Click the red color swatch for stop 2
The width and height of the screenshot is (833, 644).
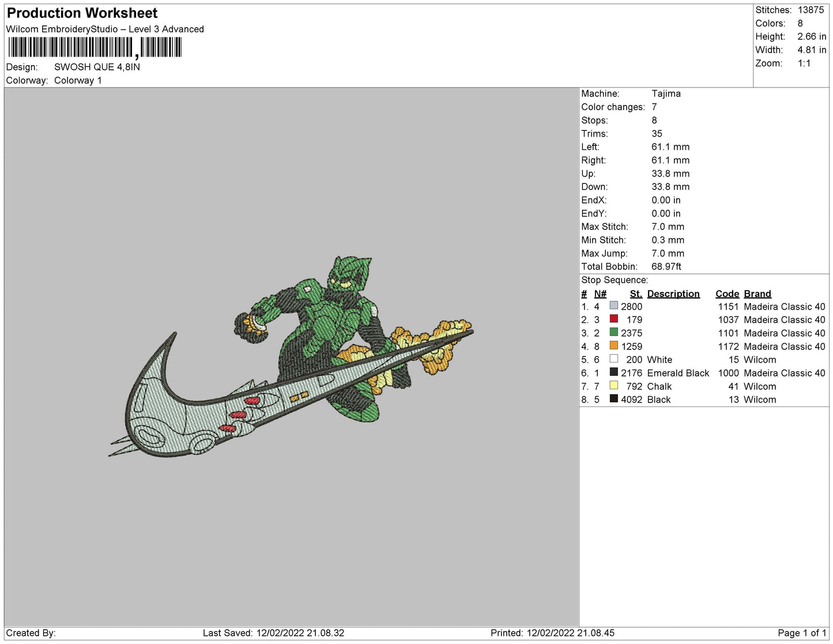pyautogui.click(x=613, y=319)
